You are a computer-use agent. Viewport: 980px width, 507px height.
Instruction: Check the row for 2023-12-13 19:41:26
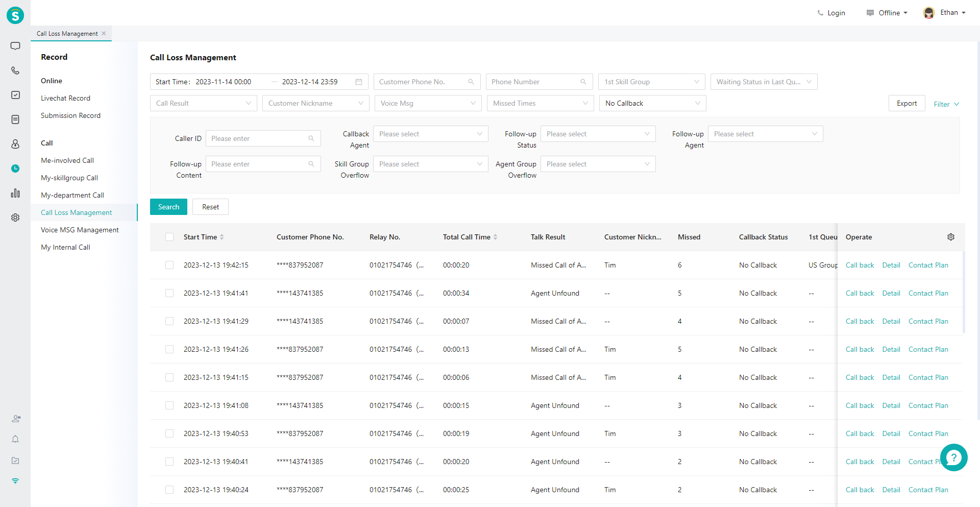point(169,349)
